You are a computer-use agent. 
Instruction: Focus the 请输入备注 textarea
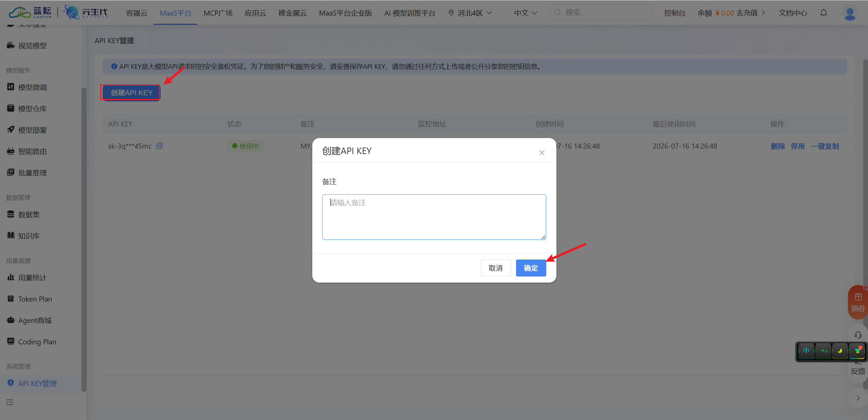434,217
